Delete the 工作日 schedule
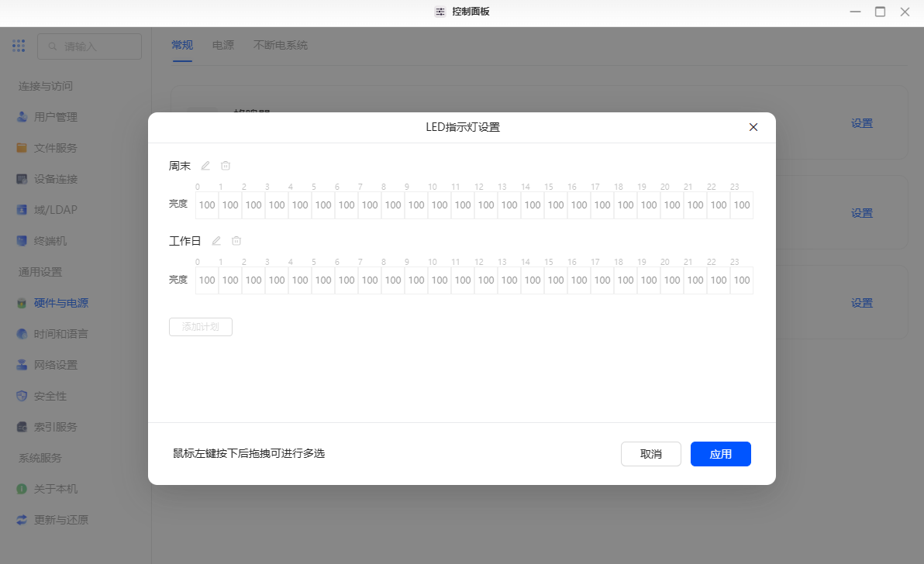924x564 pixels. (x=236, y=241)
